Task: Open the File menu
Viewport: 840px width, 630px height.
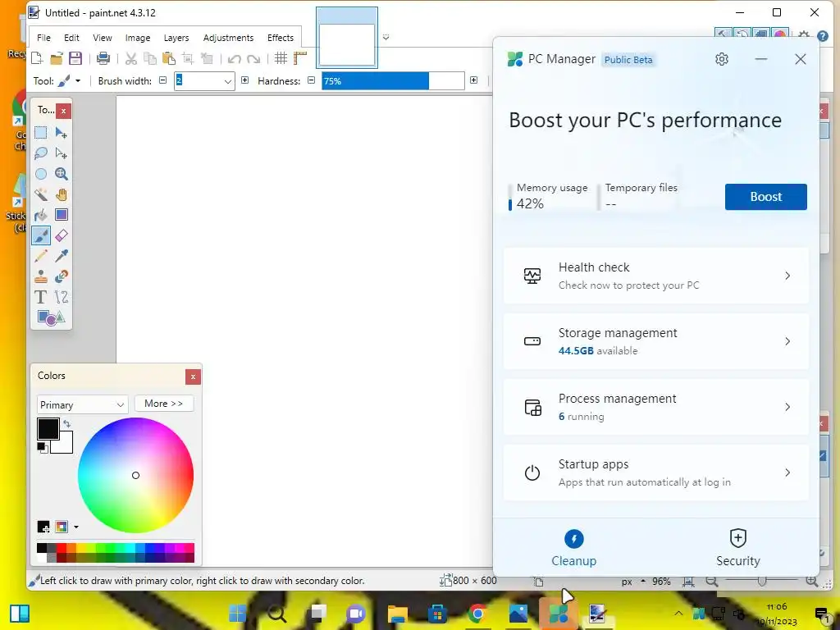Action: (x=43, y=38)
